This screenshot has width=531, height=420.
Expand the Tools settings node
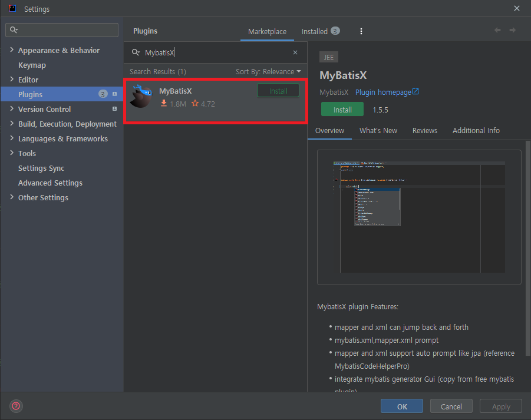tap(12, 153)
